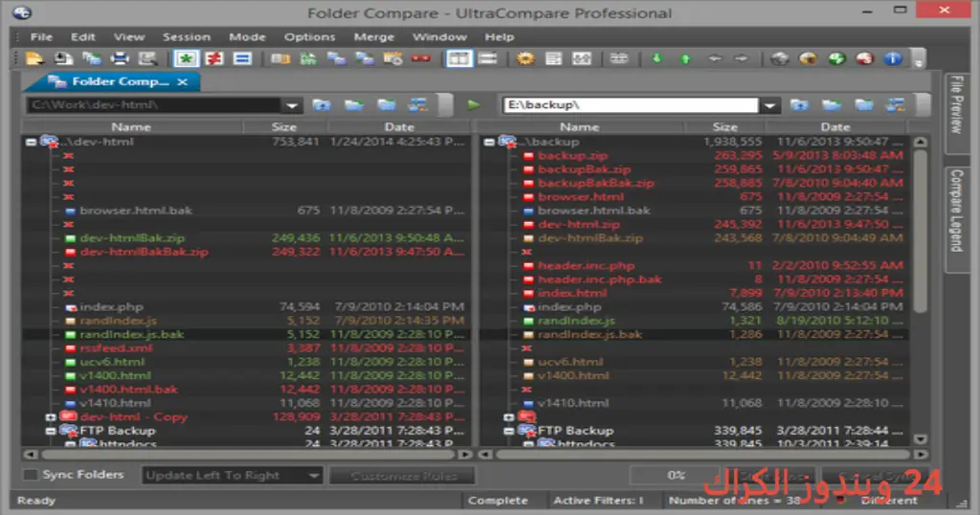The width and height of the screenshot is (980, 515).
Task: Toggle the side-by-side layout button
Action: pos(458,58)
